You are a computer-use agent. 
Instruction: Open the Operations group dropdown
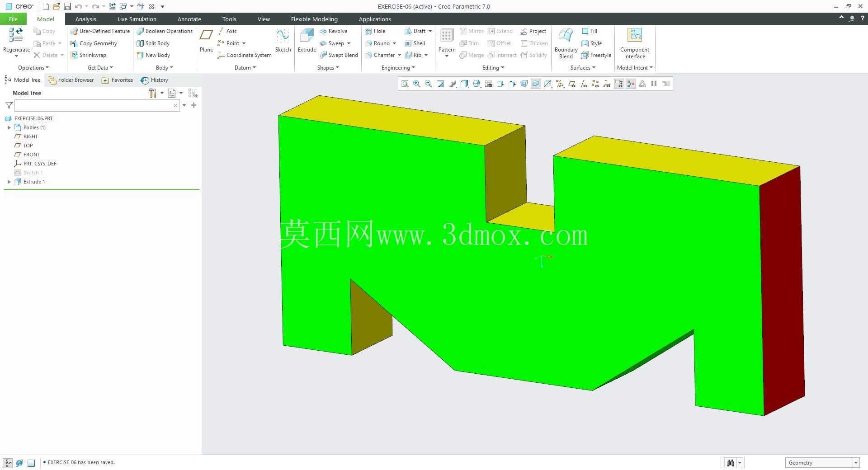33,68
